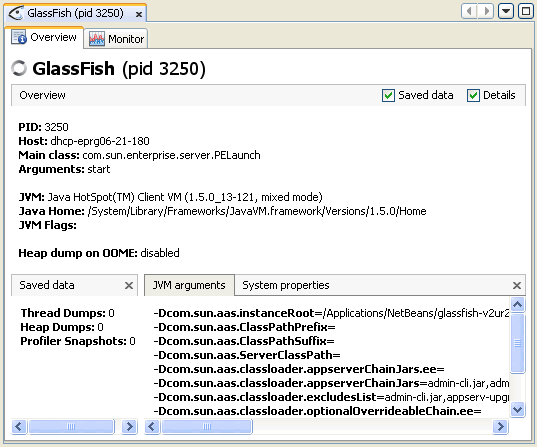Image resolution: width=537 pixels, height=447 pixels.
Task: Click the -Dcom.sun.aas.ClassPathSuffix argument line
Action: coord(244,341)
